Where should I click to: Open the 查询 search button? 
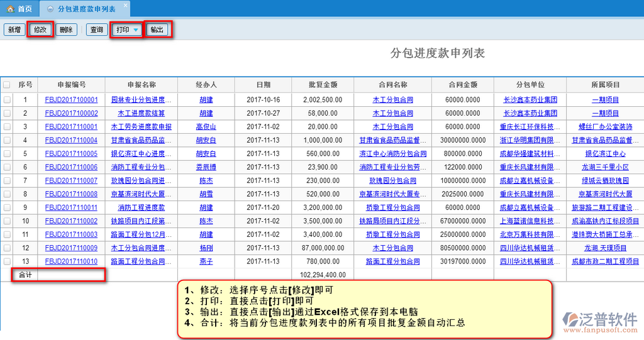click(96, 30)
